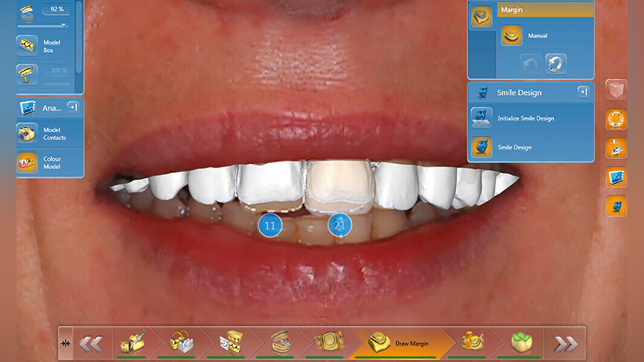Viewport: 644px width, 362px height.
Task: Toggle the Ana... side panel open
Action: click(74, 107)
